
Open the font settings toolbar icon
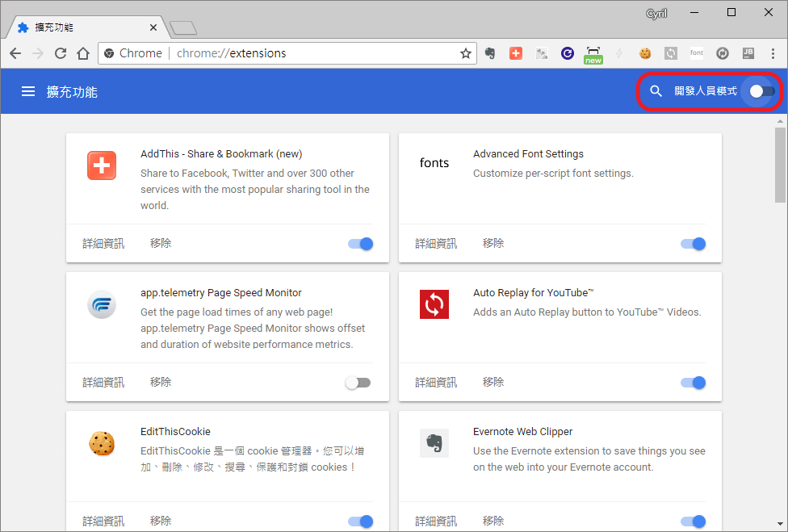697,52
